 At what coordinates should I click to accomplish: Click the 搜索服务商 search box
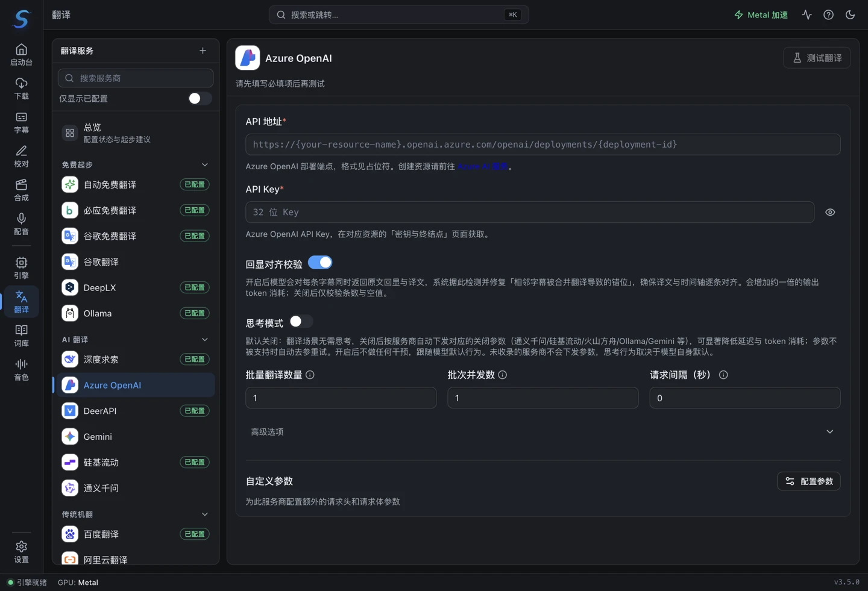tap(136, 78)
